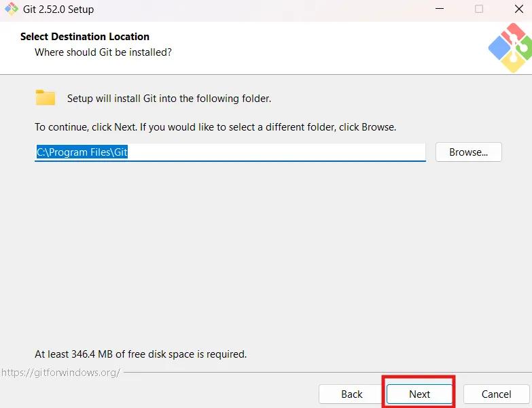Click the greyed-out maximize window button
The image size is (532, 408).
(x=479, y=10)
